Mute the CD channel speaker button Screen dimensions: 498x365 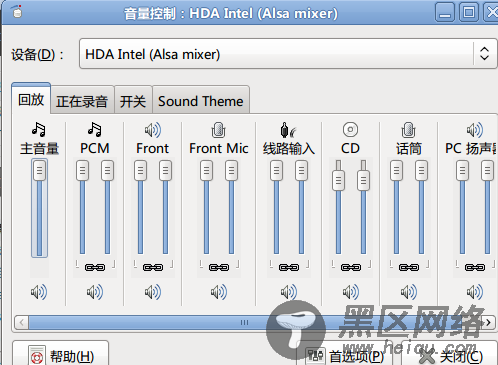pyautogui.click(x=351, y=292)
